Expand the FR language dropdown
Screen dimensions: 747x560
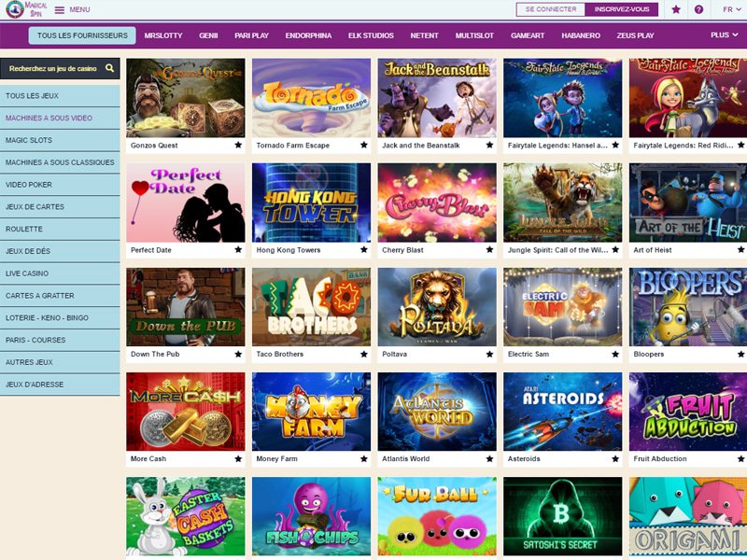pos(732,9)
